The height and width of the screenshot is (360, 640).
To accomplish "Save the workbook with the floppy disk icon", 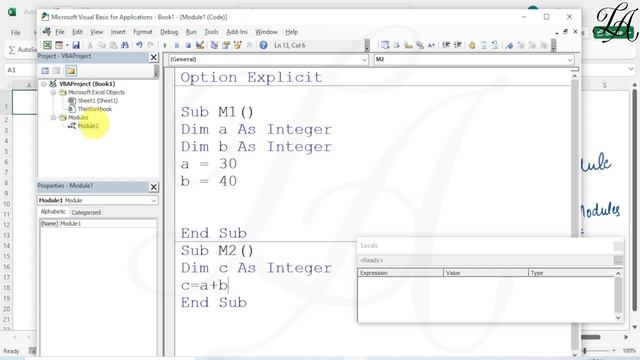I will tap(76, 45).
